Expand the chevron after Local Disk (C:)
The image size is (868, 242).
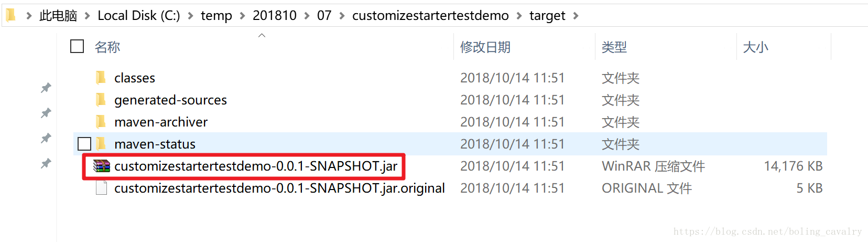pos(190,16)
